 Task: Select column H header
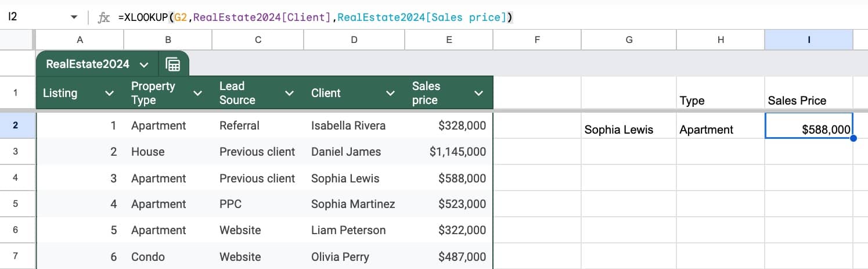pos(721,40)
